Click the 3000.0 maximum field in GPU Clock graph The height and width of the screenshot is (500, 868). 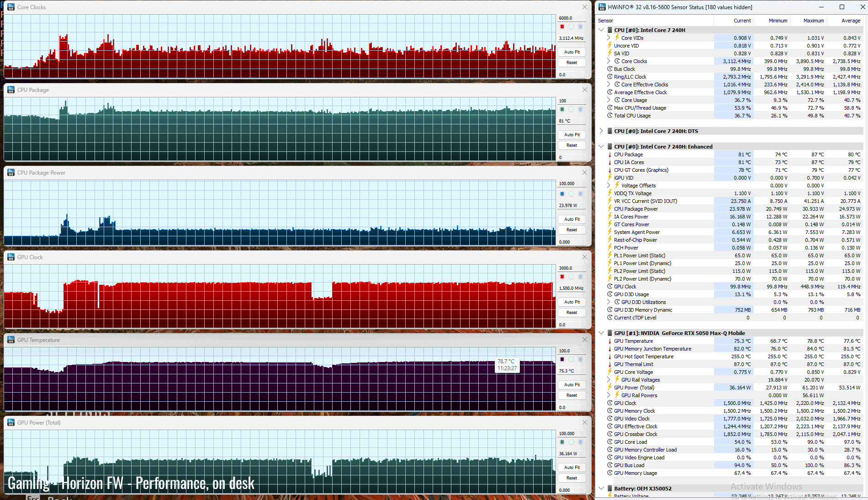pos(572,268)
